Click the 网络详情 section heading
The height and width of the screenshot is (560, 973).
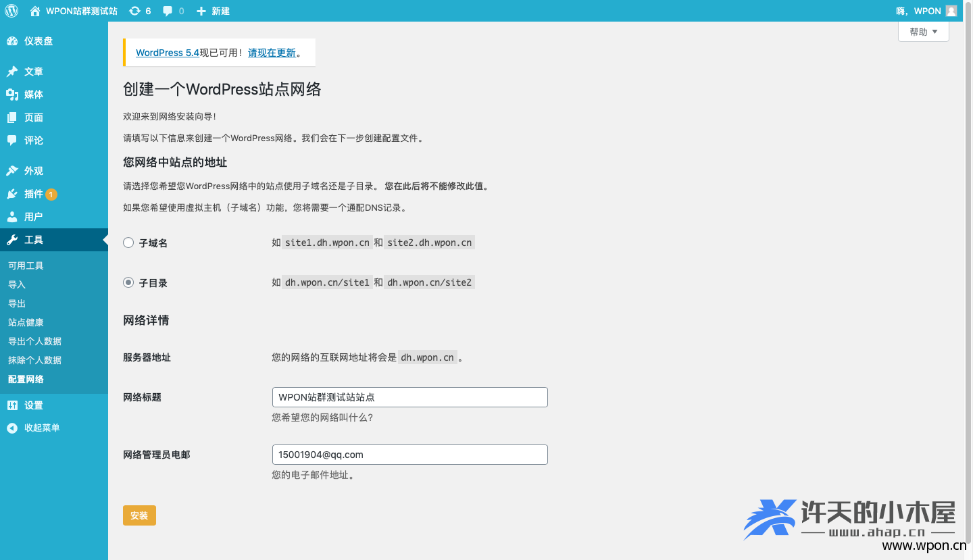(x=146, y=320)
